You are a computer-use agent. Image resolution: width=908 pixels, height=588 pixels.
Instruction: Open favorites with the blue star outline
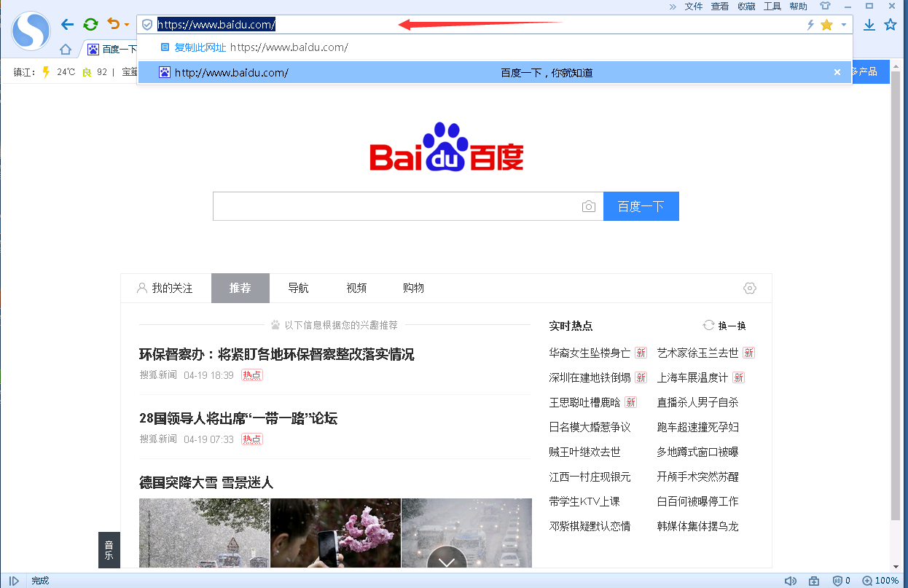891,25
